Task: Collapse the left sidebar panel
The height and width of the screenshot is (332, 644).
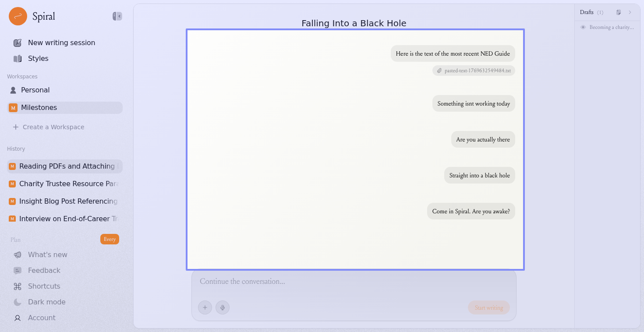Action: [117, 16]
